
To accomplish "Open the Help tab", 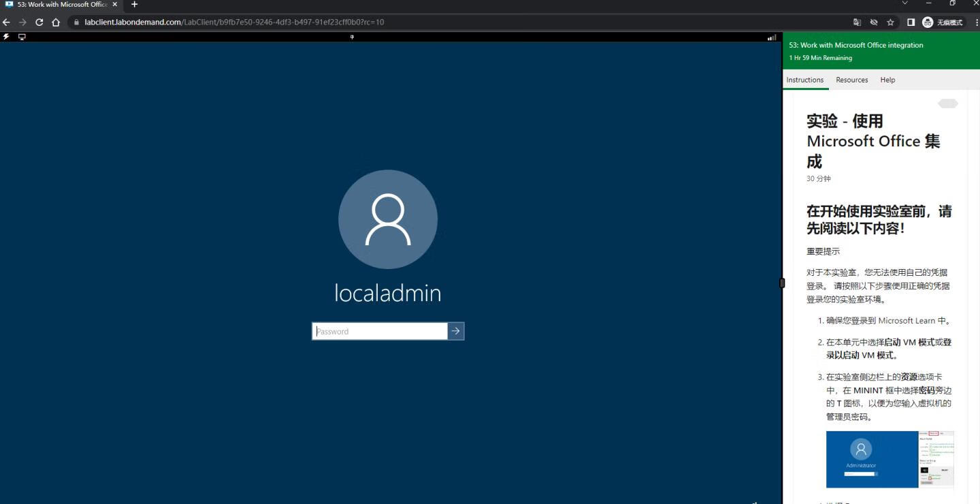I will coord(887,80).
